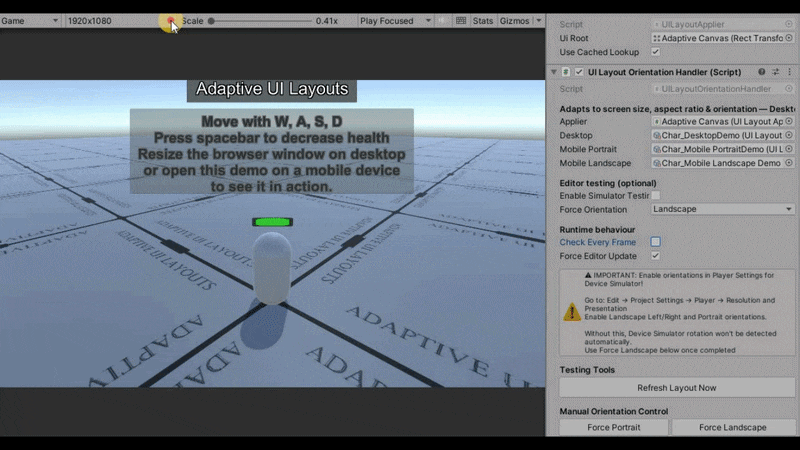Viewport: 800px width, 450px height.
Task: Open object picker for the Desktop field
Action: (789, 135)
